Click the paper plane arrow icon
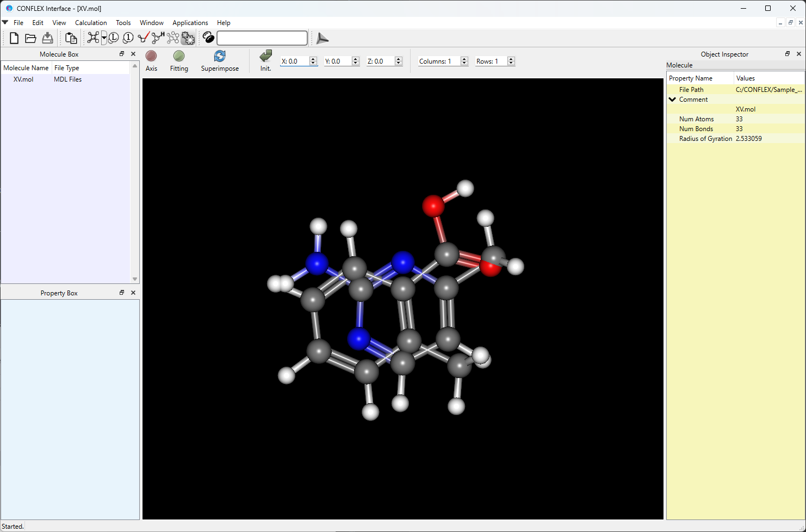The height and width of the screenshot is (532, 806). [x=323, y=38]
